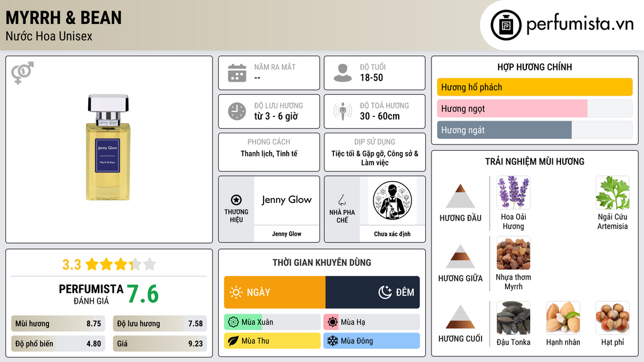Click the leaf icon for Mùa Thu
This screenshot has width=644, height=362.
[x=233, y=341]
